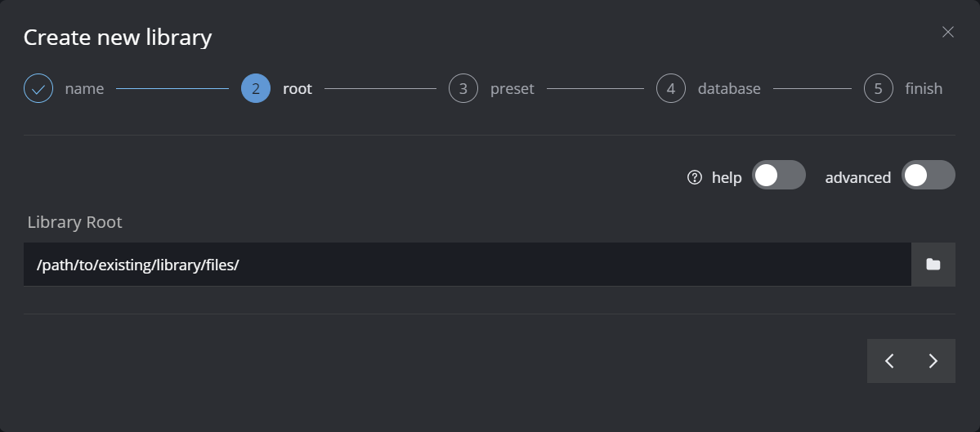
Task: Click the question mark help icon
Action: (x=695, y=177)
